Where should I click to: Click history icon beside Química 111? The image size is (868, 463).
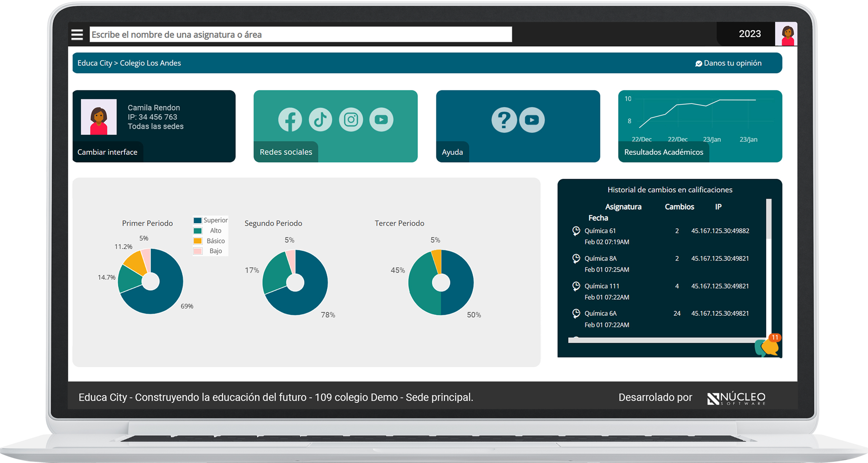[x=576, y=286]
